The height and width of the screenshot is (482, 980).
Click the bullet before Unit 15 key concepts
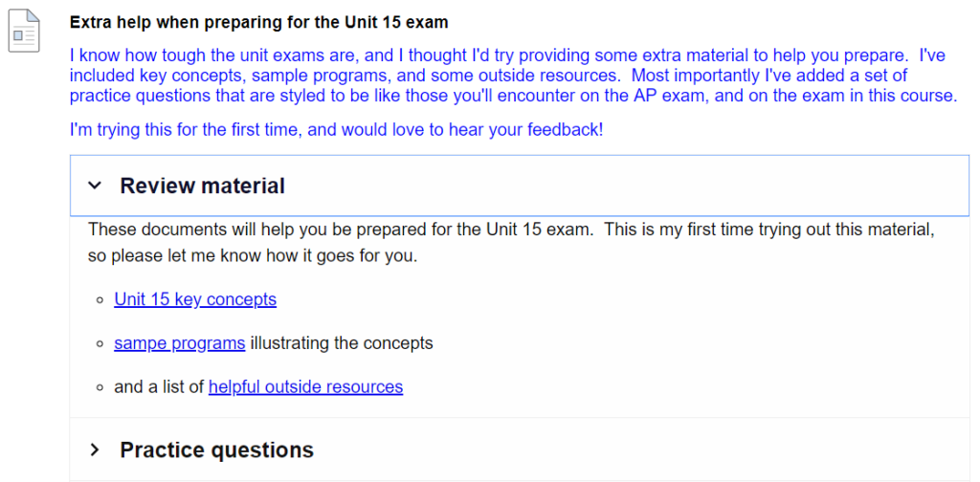(100, 300)
